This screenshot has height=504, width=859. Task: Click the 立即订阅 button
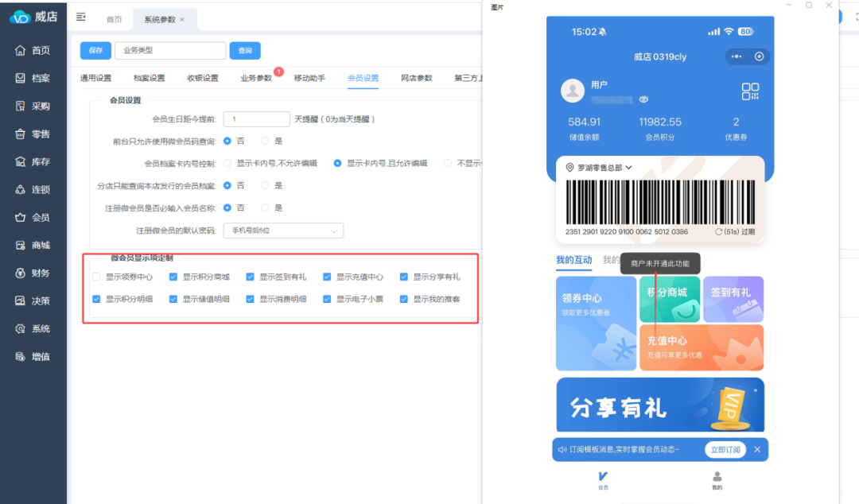pos(725,449)
